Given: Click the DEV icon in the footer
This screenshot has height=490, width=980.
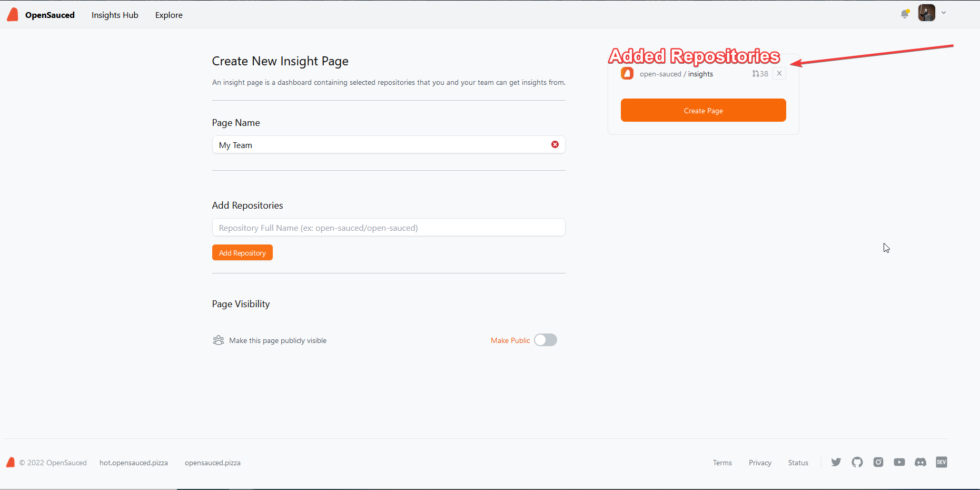Looking at the screenshot, I should pos(941,462).
